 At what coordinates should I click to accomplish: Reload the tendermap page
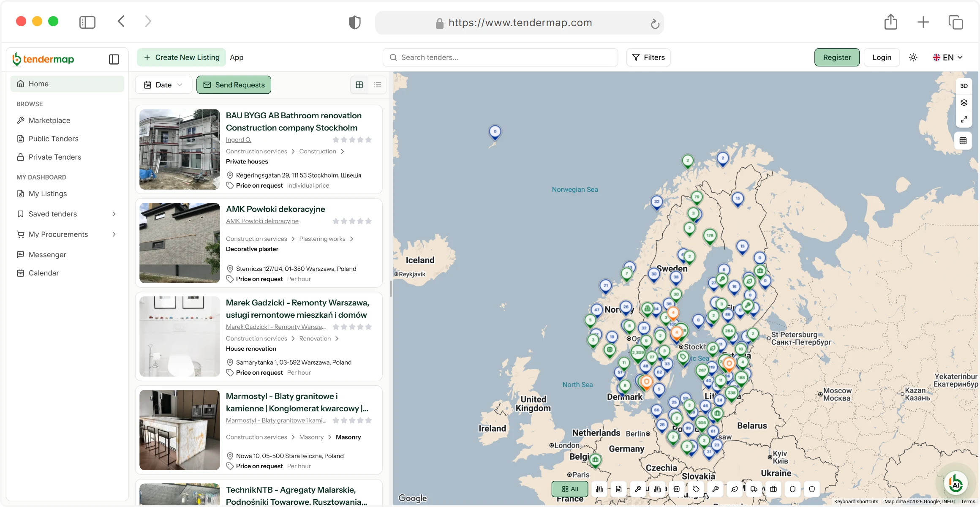(x=655, y=24)
